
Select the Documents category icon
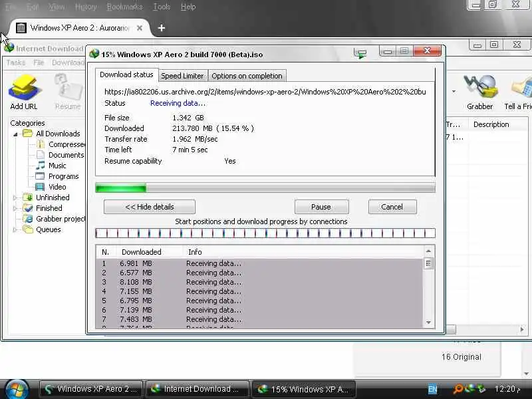[x=40, y=155]
